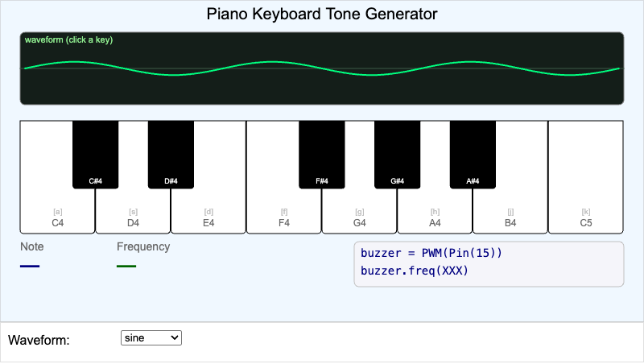Play the D#4 black piano key
Image resolution: width=644 pixels, height=364 pixels.
tap(171, 155)
